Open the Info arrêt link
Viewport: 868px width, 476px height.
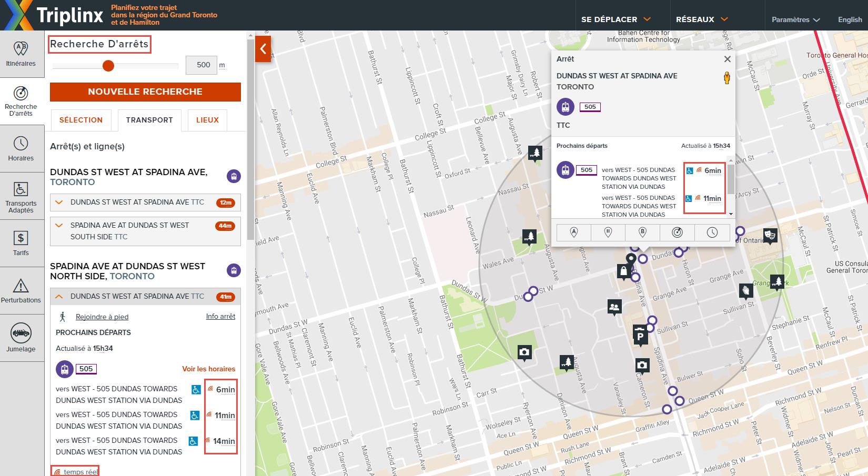coord(220,316)
